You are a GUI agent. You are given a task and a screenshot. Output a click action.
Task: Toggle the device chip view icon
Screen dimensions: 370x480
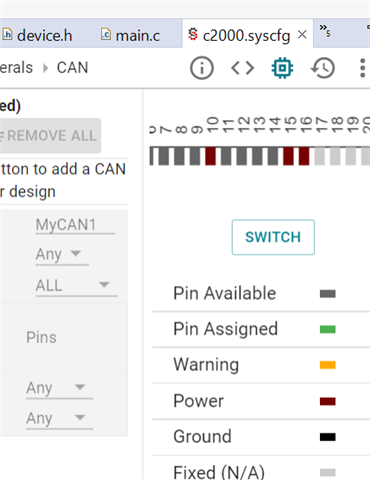282,68
